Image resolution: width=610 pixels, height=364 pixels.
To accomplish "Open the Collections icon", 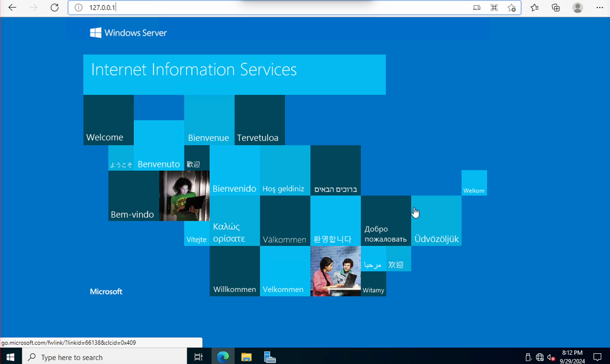I will [556, 8].
